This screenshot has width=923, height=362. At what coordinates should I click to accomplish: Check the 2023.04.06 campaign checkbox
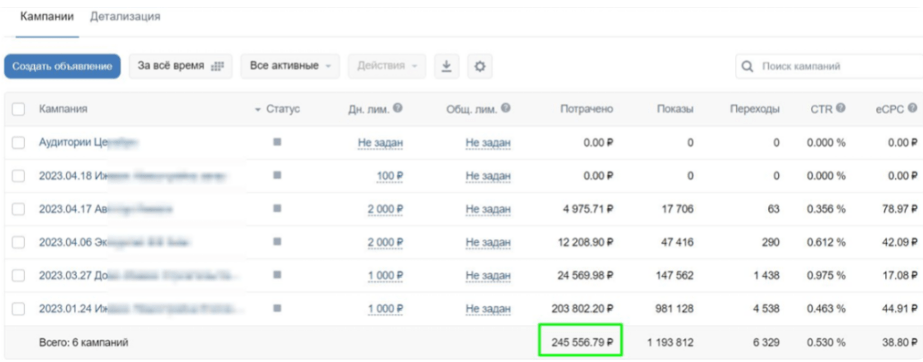tap(18, 242)
